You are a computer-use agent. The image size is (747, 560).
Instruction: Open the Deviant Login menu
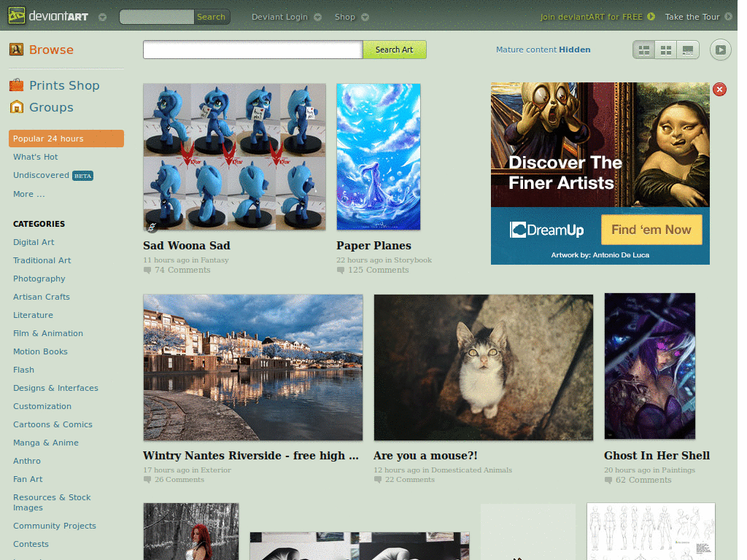[279, 17]
